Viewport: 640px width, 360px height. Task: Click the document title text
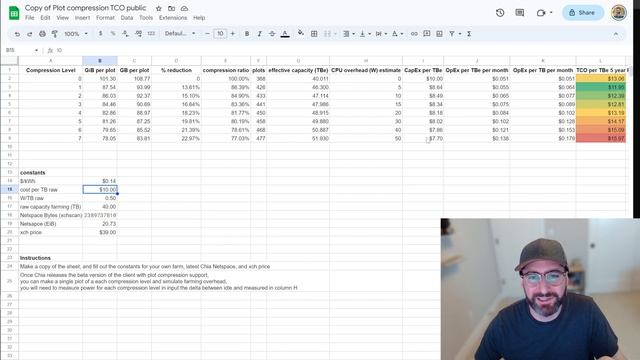click(85, 8)
